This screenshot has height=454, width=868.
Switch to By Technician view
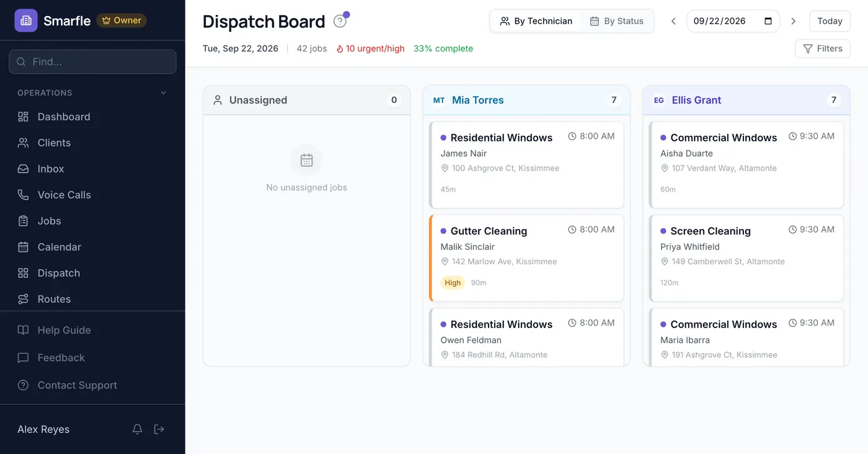[536, 21]
